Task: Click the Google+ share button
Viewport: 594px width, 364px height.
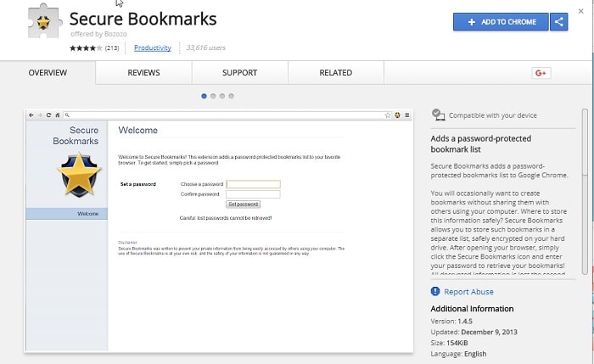Action: point(541,73)
